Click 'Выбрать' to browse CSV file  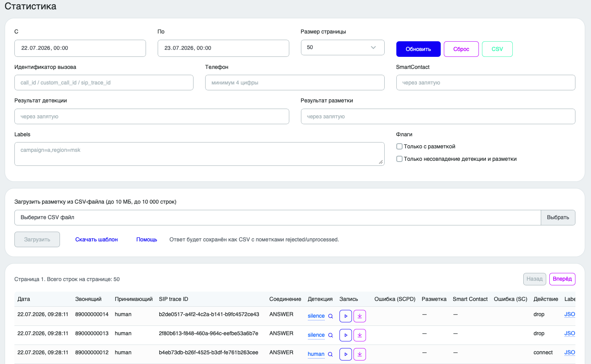[558, 218]
